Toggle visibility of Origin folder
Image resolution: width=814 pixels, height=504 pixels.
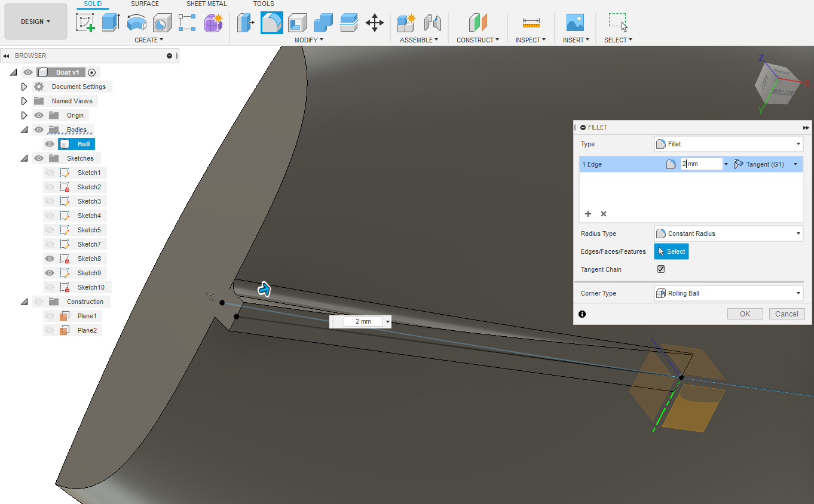point(39,115)
